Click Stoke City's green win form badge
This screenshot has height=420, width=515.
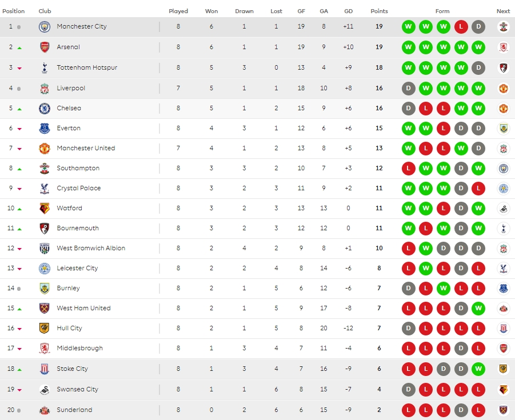coord(478,369)
